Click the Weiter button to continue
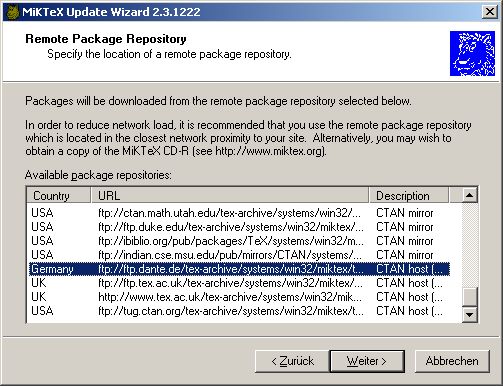503x386 pixels. click(367, 361)
